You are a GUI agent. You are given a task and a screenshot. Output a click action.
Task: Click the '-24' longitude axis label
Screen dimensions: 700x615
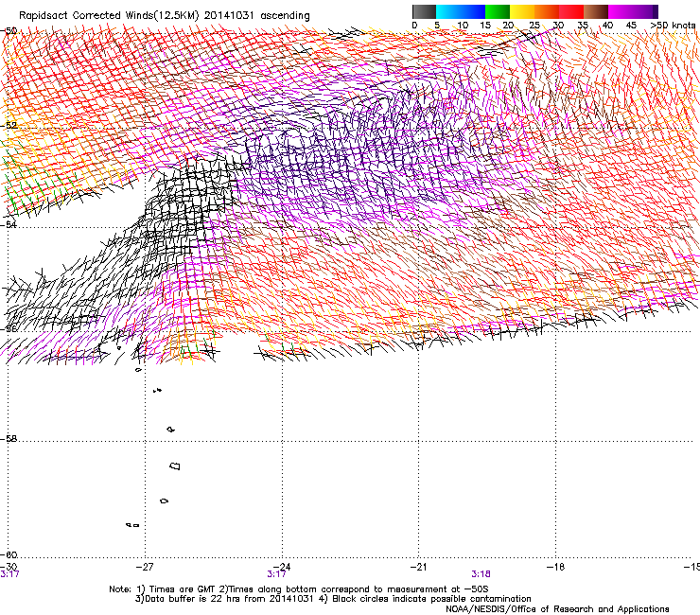282,567
